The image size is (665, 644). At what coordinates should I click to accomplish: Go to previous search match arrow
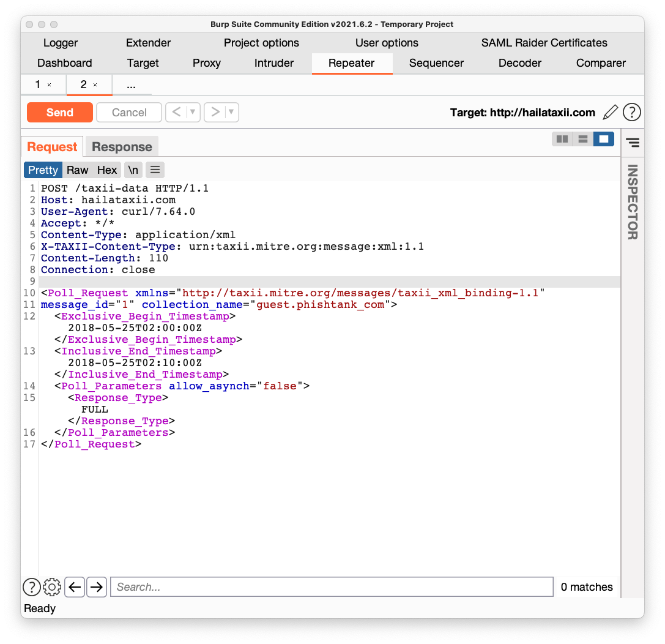point(75,587)
